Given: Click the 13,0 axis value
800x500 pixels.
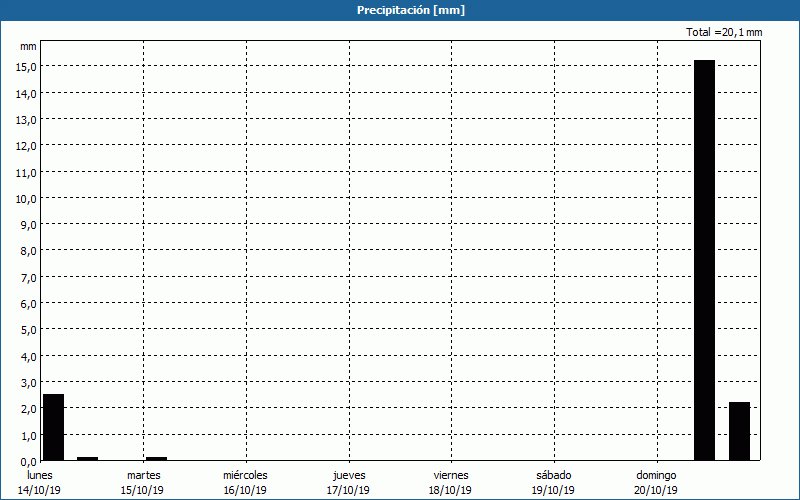Looking at the screenshot, I should pyautogui.click(x=26, y=120).
